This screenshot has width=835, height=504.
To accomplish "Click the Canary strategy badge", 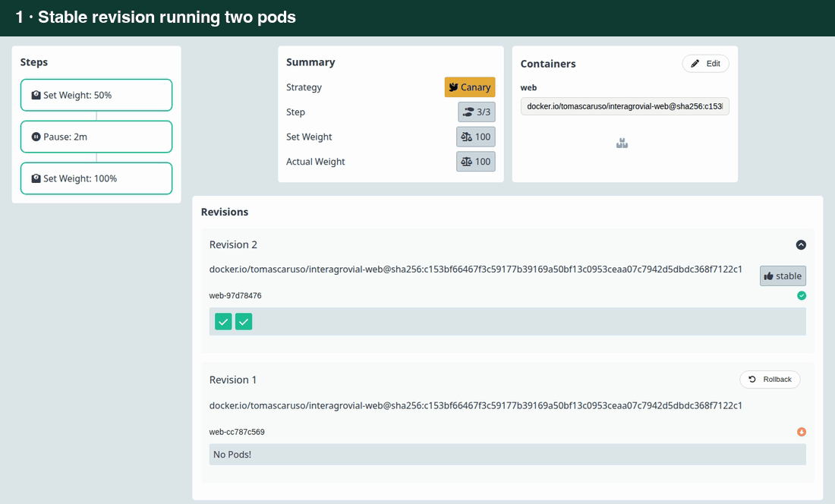I will tap(470, 87).
